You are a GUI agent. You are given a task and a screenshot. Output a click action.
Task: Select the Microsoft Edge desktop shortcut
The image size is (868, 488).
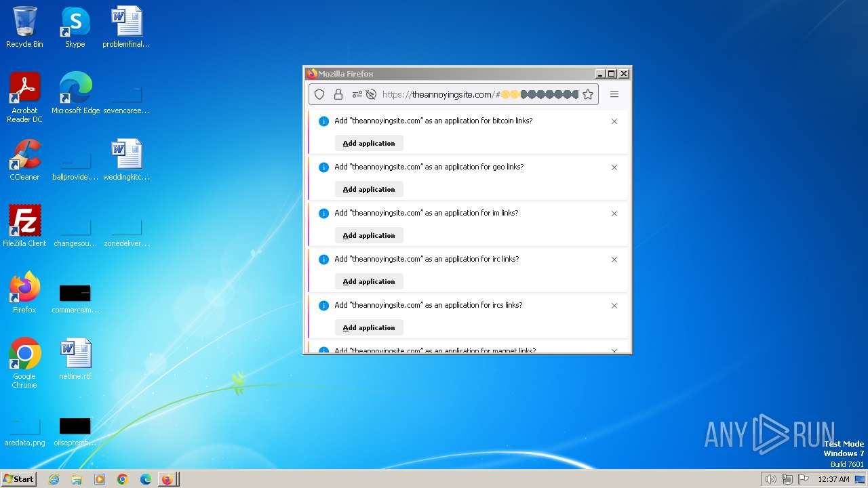pyautogui.click(x=75, y=94)
